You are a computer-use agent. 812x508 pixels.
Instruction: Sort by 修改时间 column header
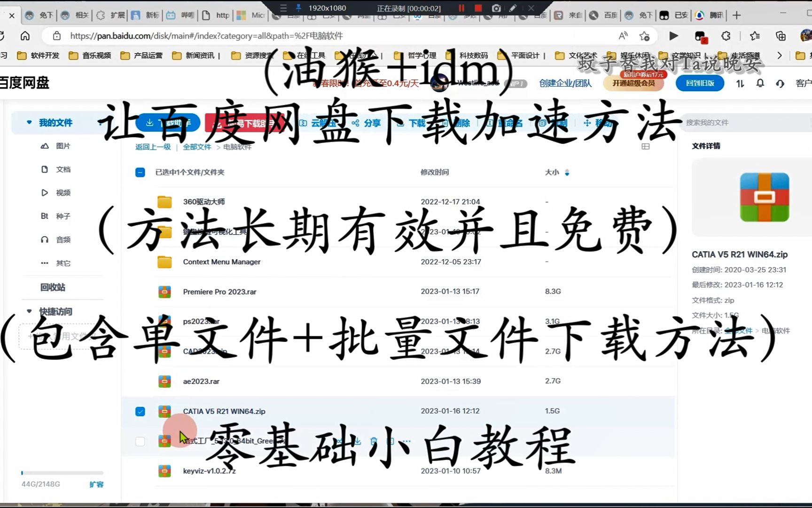pyautogui.click(x=435, y=172)
